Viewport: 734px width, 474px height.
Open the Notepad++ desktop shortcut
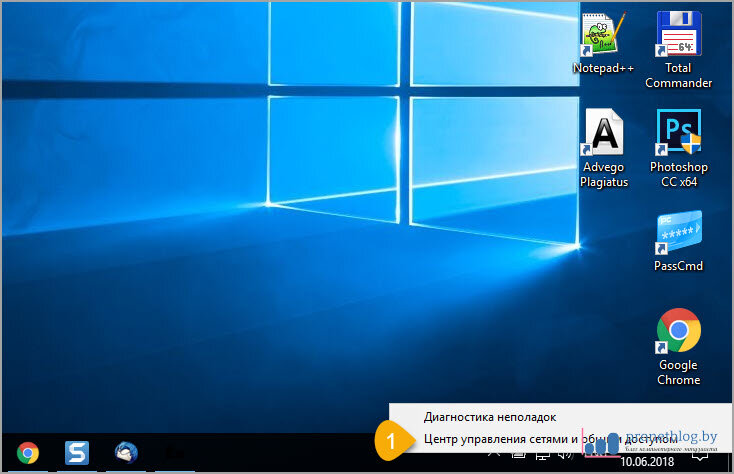tap(603, 44)
